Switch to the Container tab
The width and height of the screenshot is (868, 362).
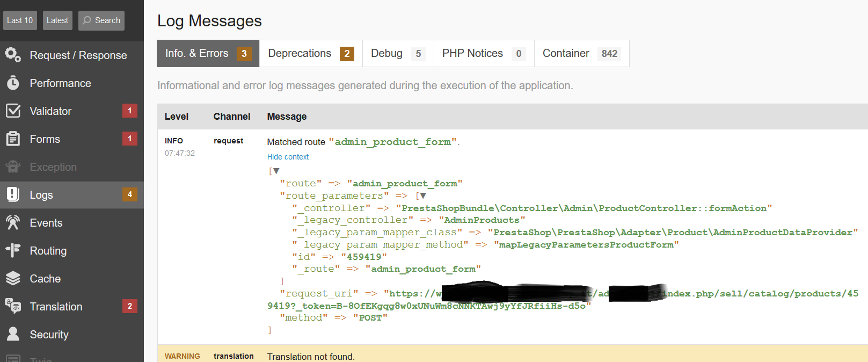(581, 53)
